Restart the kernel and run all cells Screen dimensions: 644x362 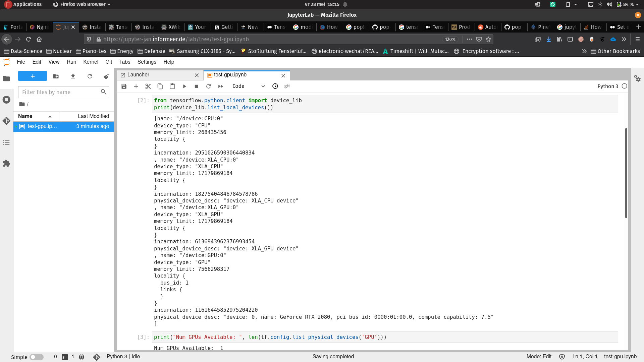(220, 86)
